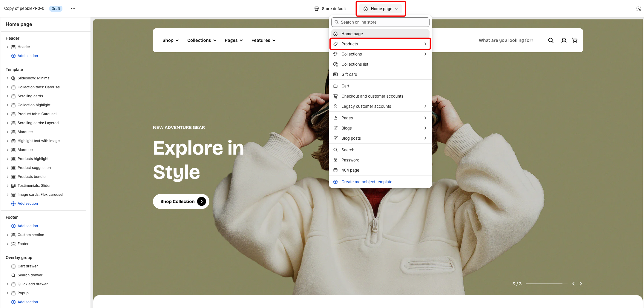This screenshot has height=308, width=644.
Task: Expand the Collection tabs: Carousel section
Action: click(x=7, y=87)
